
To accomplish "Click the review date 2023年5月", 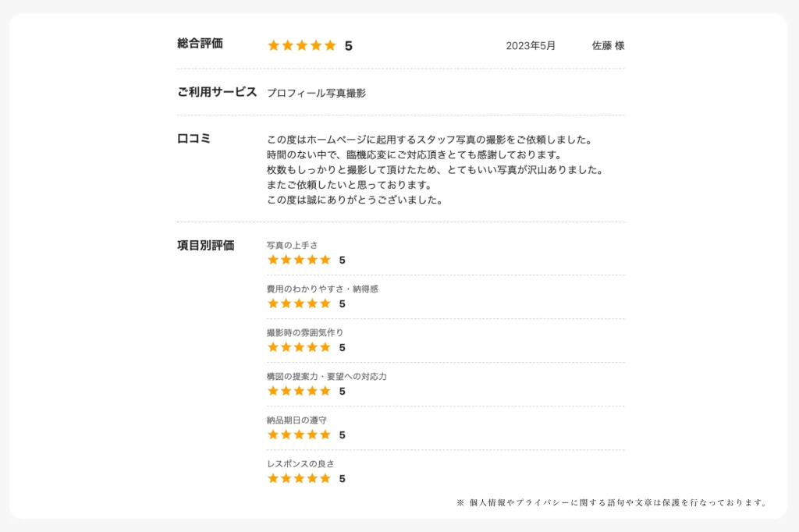I will pyautogui.click(x=531, y=46).
